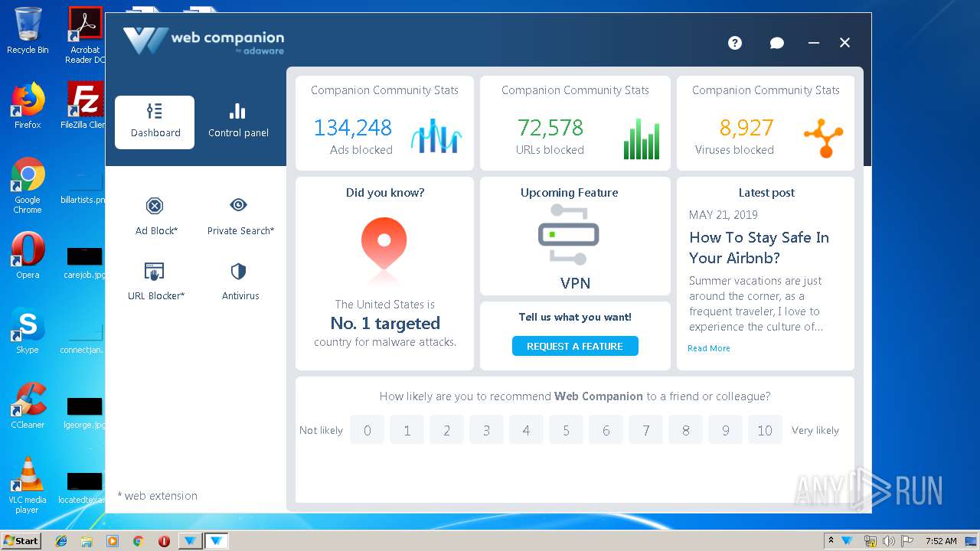Rate recommendation score 9
This screenshot has height=551, width=980.
(x=725, y=430)
